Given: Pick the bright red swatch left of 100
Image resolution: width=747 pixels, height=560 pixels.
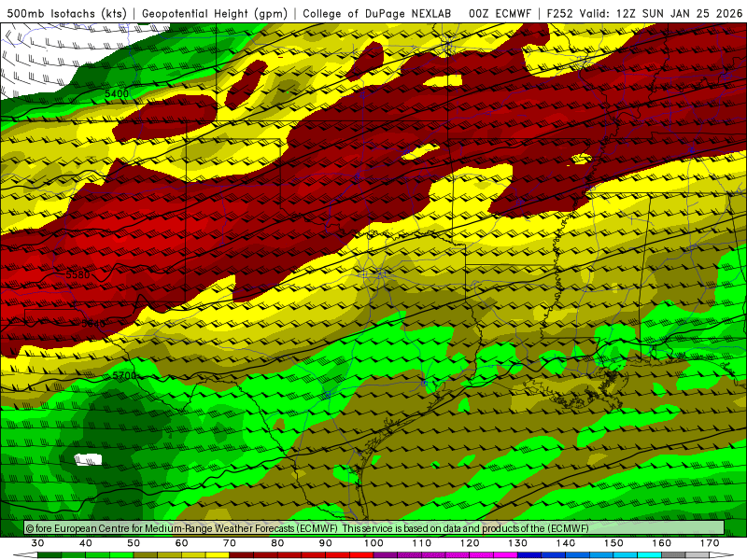Looking at the screenshot, I should click(361, 555).
